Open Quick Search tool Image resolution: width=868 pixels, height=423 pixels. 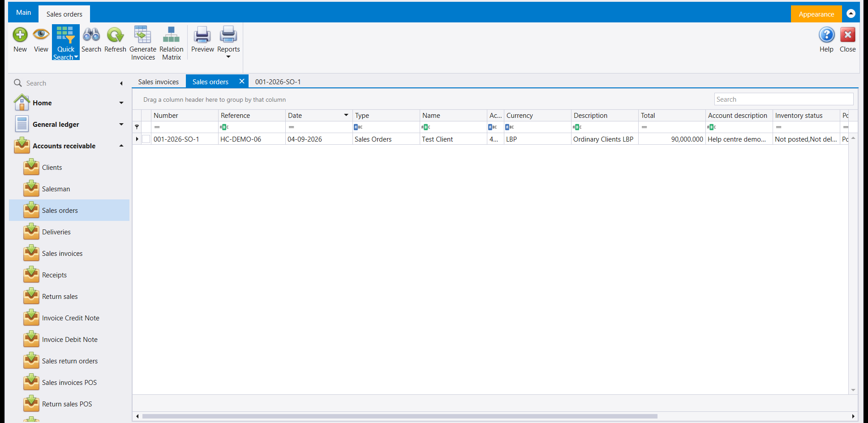[66, 42]
